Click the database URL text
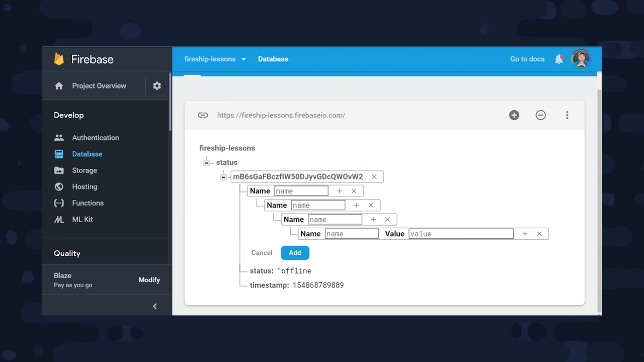This screenshot has height=362, width=644. point(281,115)
